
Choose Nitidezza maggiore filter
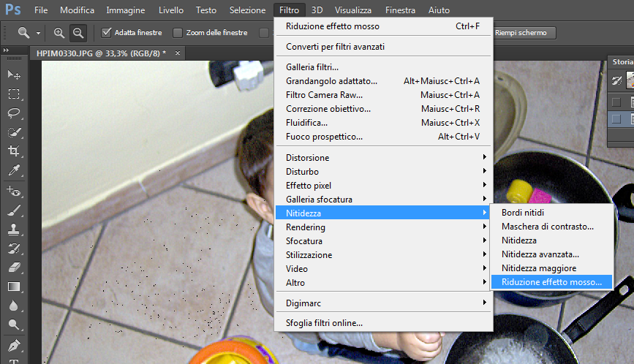pos(551,268)
